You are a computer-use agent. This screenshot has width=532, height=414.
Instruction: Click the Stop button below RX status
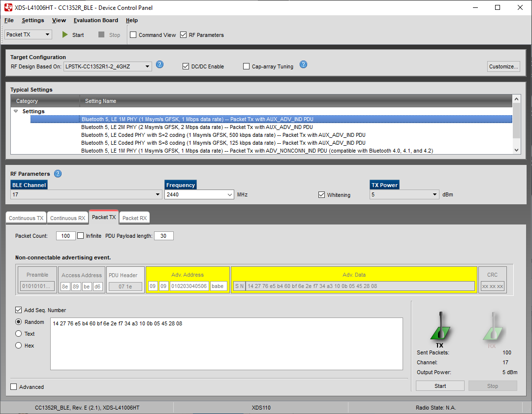[x=493, y=386]
